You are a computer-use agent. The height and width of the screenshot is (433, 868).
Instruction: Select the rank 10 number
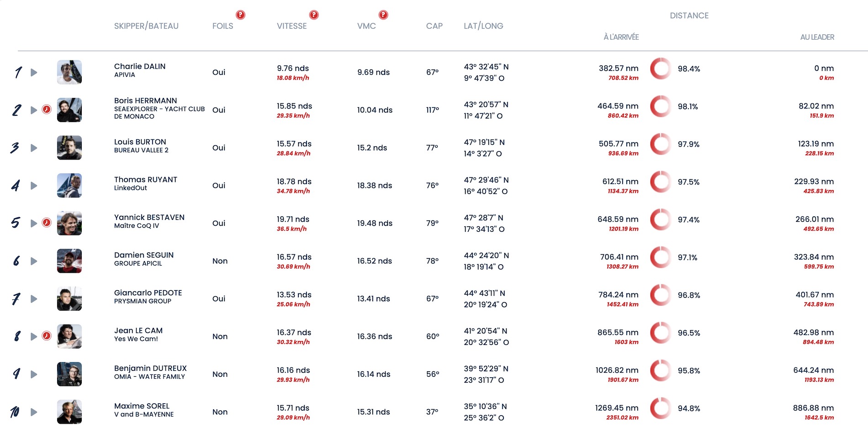tap(15, 412)
